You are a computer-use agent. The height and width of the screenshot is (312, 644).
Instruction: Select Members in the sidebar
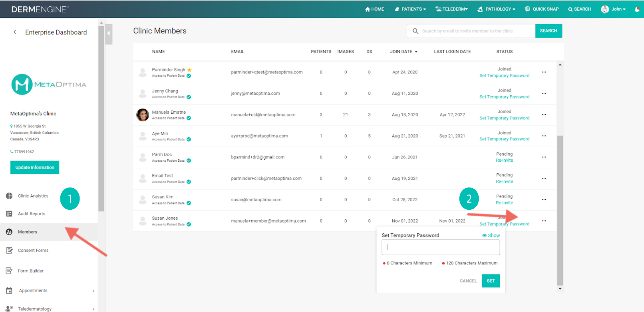point(28,232)
